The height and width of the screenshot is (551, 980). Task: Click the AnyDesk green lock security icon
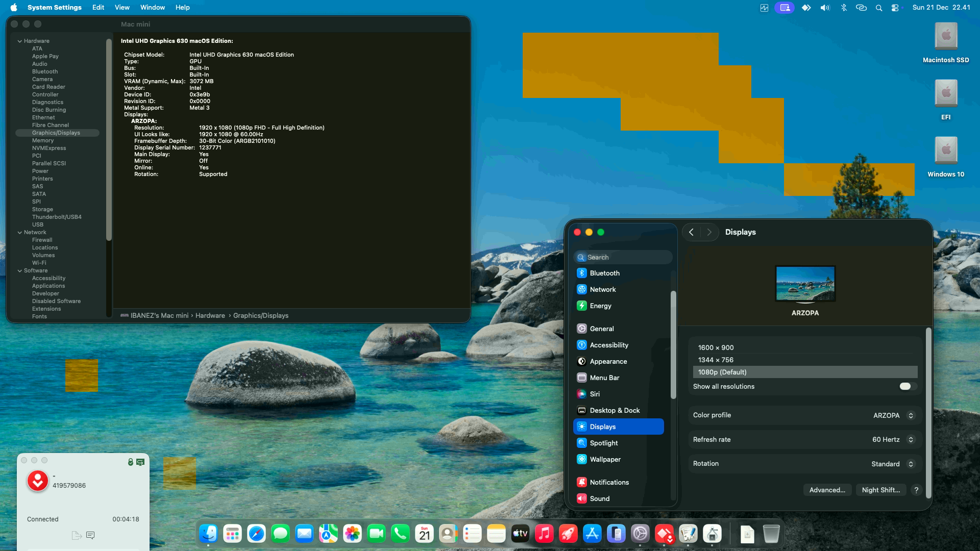(131, 462)
